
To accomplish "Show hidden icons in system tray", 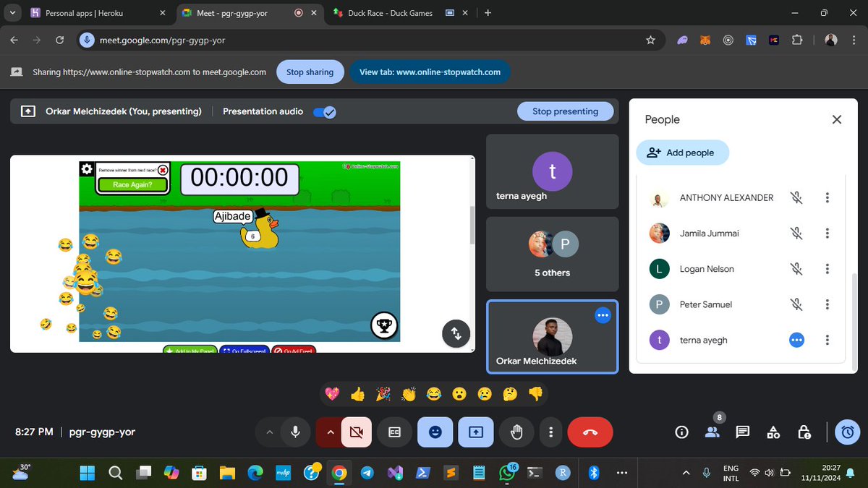I will point(686,473).
